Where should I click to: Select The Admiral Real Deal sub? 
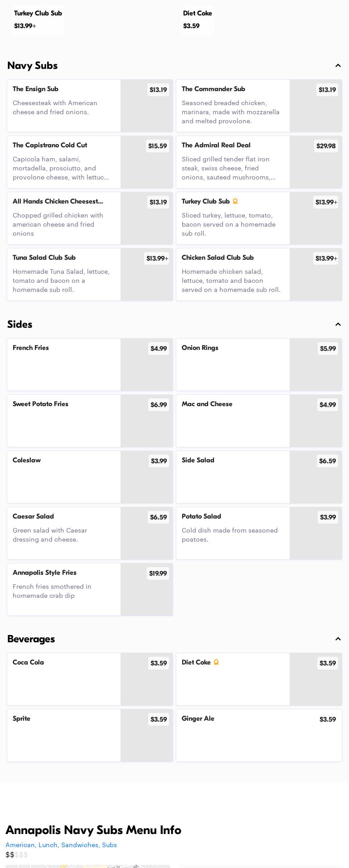[x=259, y=162]
